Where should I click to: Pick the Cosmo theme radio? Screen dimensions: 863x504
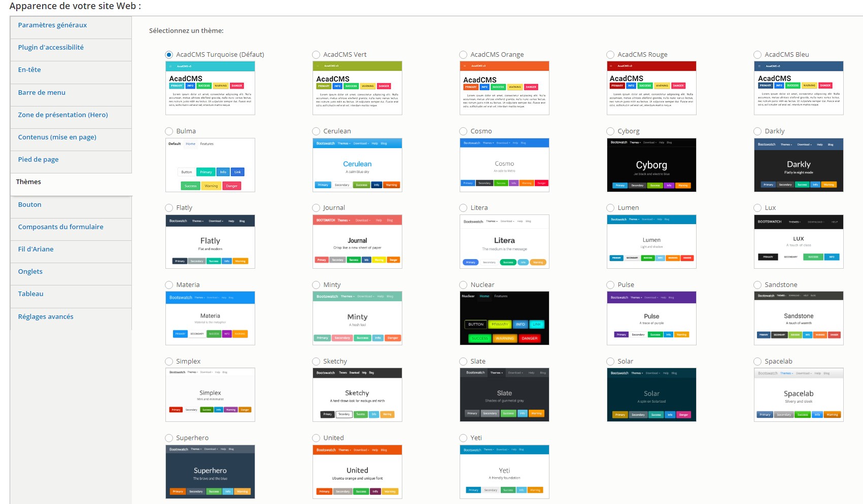(x=463, y=131)
